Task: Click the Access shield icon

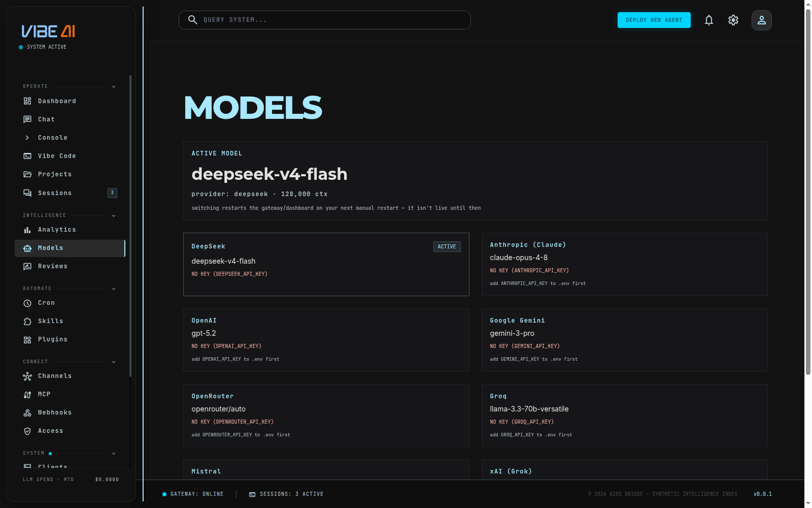Action: (x=27, y=431)
